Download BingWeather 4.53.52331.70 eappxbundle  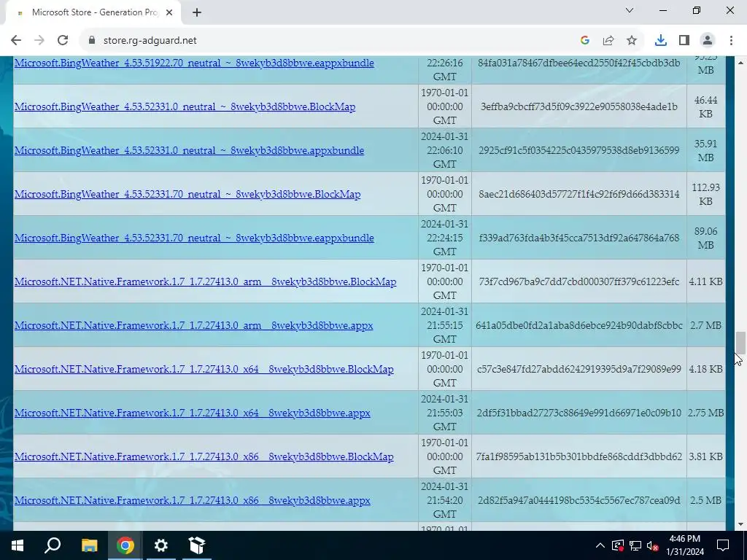194,238
